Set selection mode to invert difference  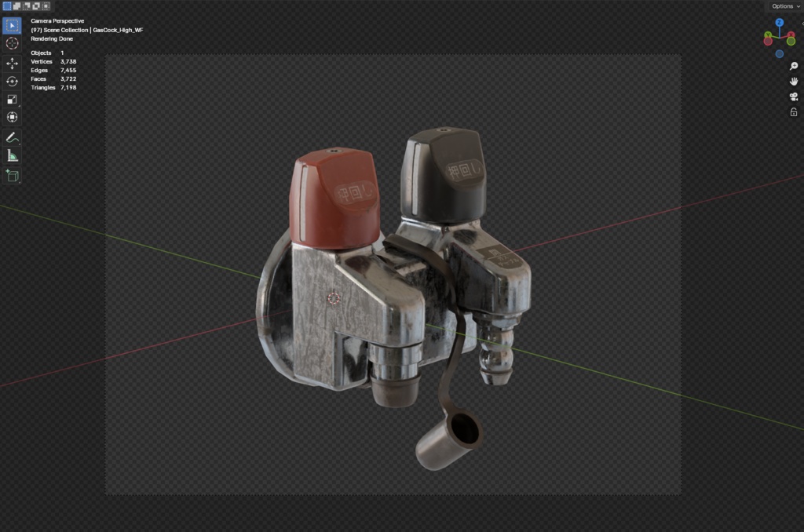point(36,5)
